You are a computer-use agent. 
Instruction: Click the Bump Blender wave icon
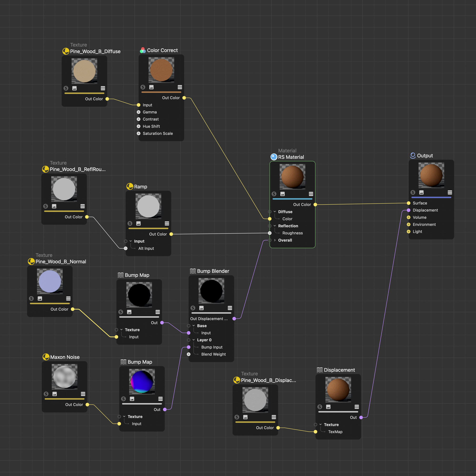click(x=193, y=271)
